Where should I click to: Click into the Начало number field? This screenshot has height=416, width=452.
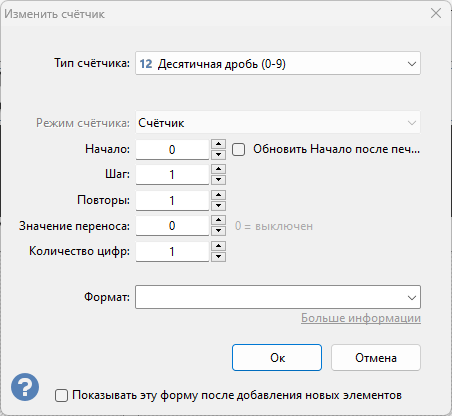(x=172, y=149)
